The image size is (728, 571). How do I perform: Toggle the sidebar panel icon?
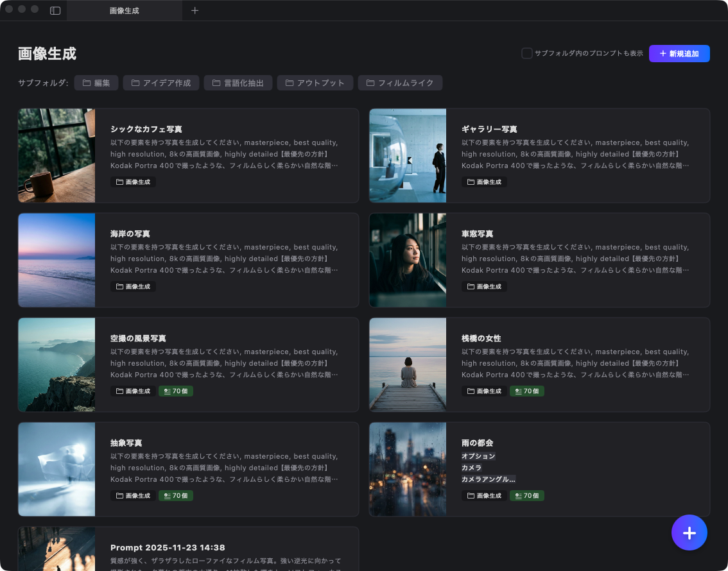(x=55, y=11)
